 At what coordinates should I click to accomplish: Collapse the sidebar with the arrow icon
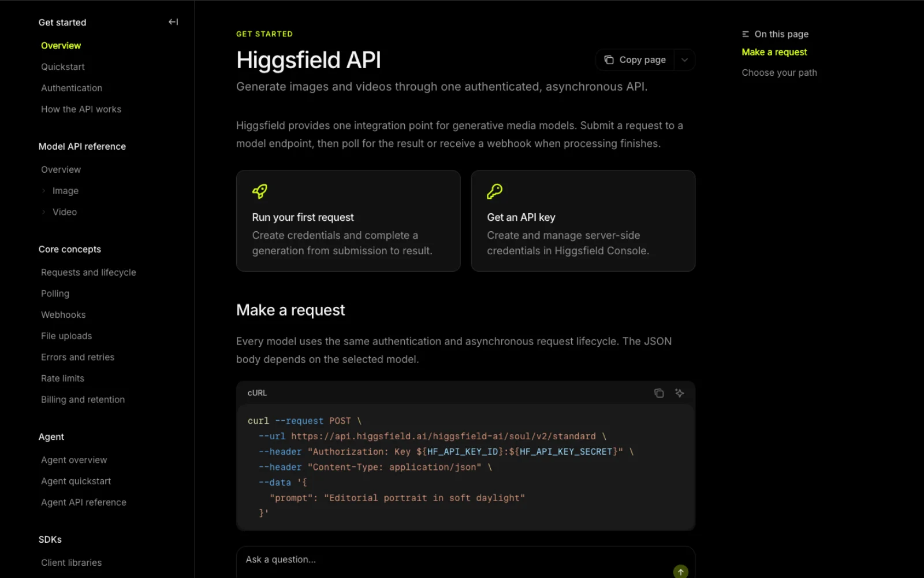tap(173, 22)
